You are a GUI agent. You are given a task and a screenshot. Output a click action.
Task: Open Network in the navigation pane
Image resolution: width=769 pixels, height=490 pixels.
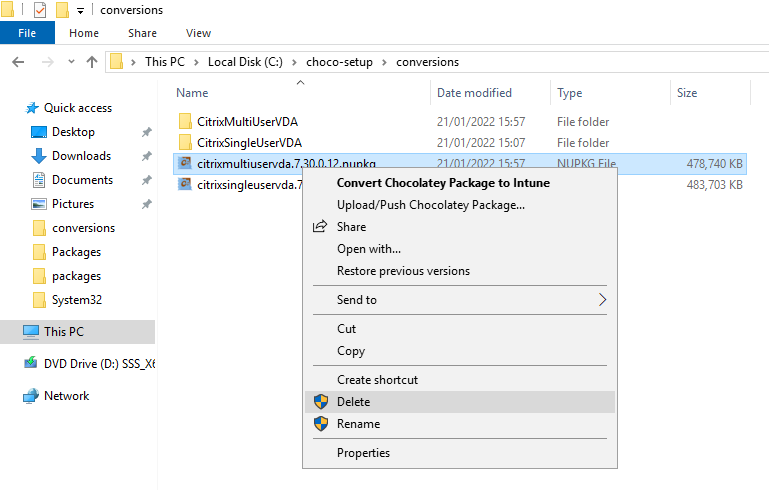[x=66, y=396]
